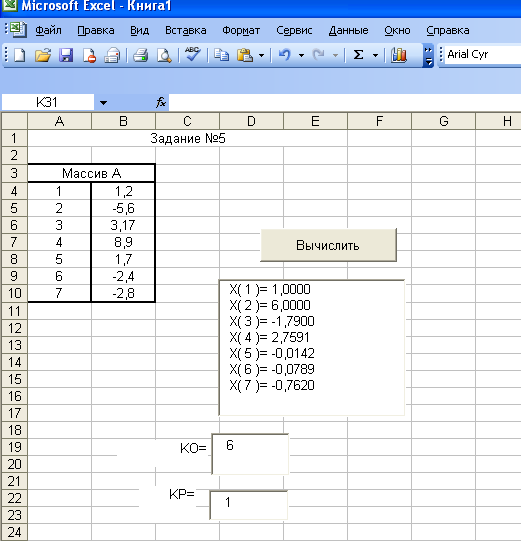The image size is (521, 541).
Task: Select cell containing -5,6
Action: pos(123,208)
